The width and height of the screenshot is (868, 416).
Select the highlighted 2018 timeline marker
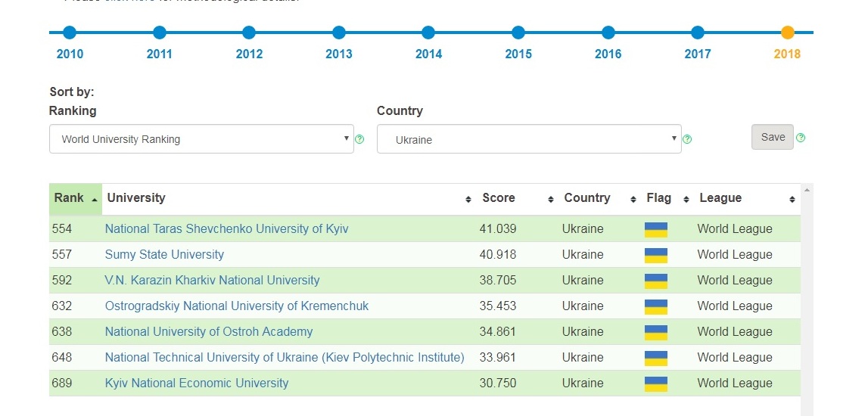click(x=787, y=33)
